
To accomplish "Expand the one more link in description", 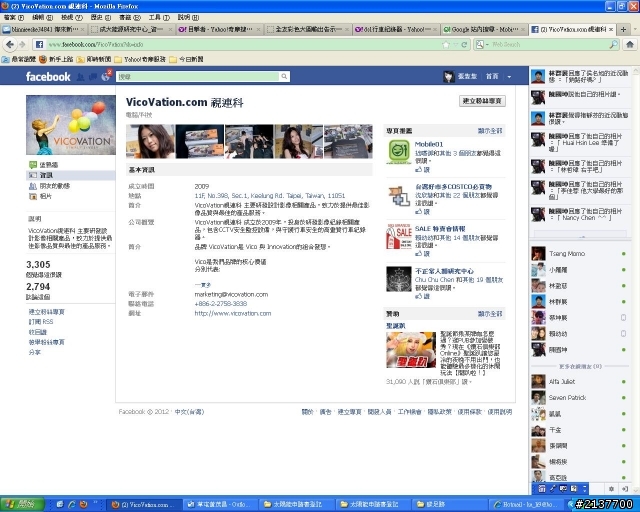I will (x=202, y=285).
